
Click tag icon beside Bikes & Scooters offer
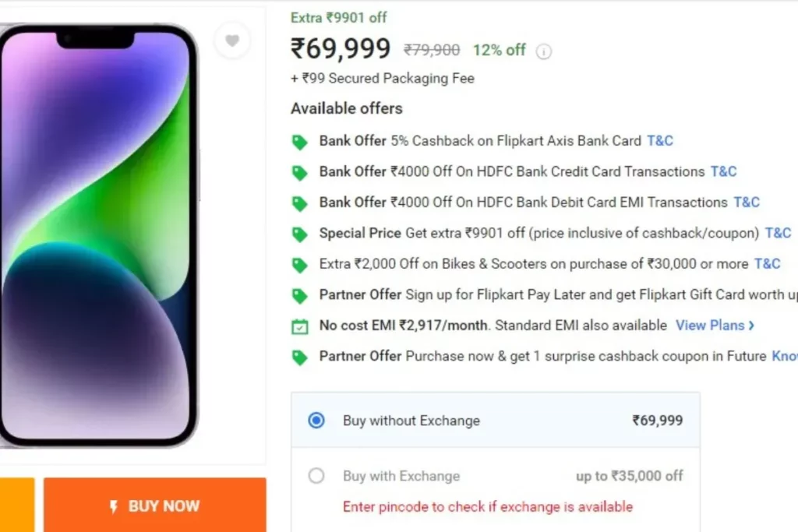[x=300, y=265]
